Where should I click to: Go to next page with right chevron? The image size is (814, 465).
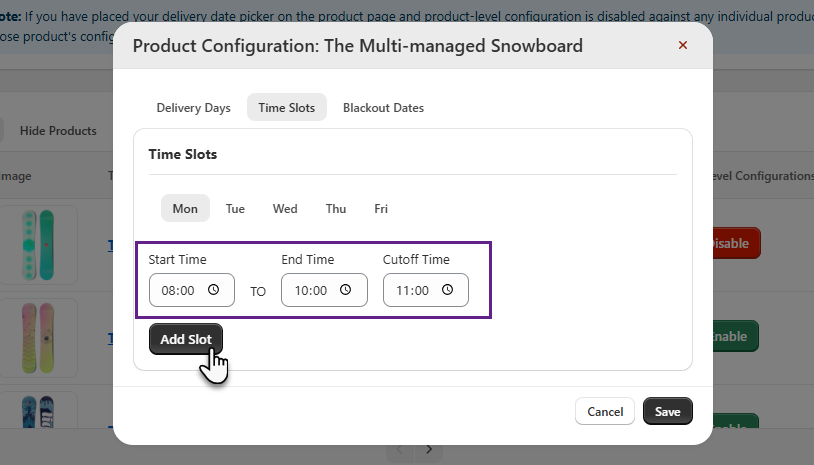(x=429, y=449)
